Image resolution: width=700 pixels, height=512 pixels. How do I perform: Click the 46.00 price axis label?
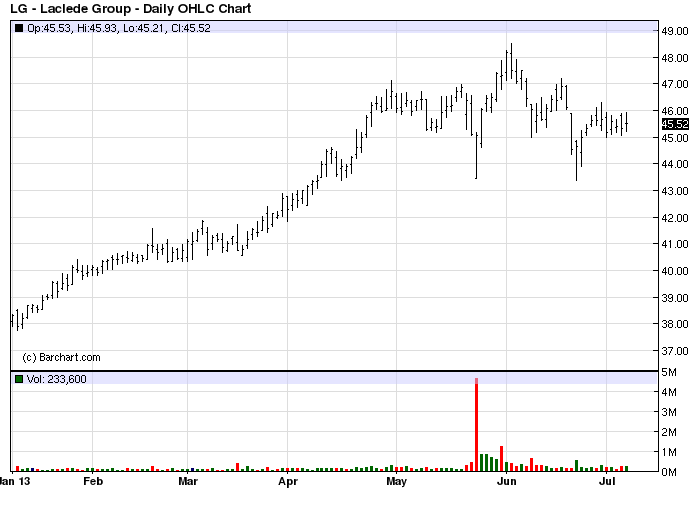click(x=675, y=111)
